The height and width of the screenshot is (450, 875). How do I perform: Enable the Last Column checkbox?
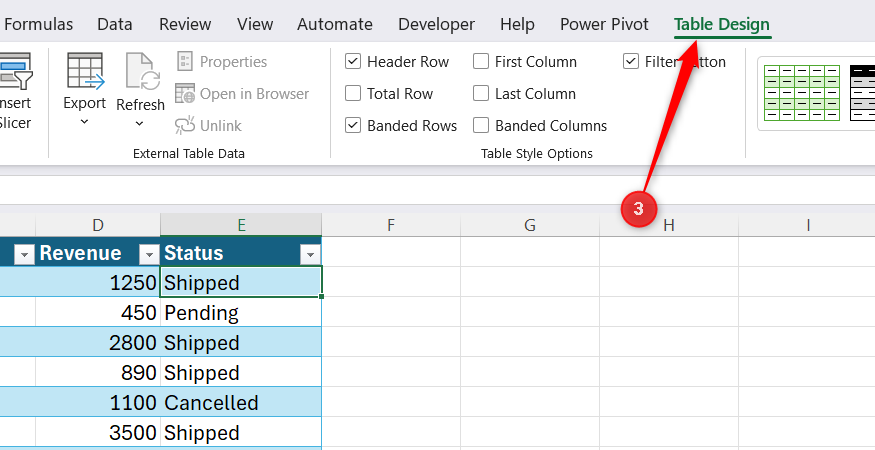pyautogui.click(x=480, y=93)
